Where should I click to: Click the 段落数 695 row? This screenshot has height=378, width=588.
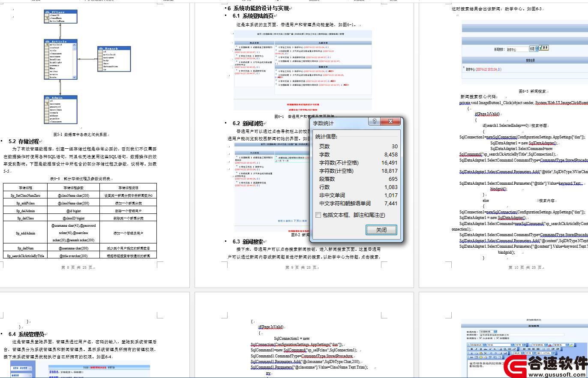click(x=358, y=179)
